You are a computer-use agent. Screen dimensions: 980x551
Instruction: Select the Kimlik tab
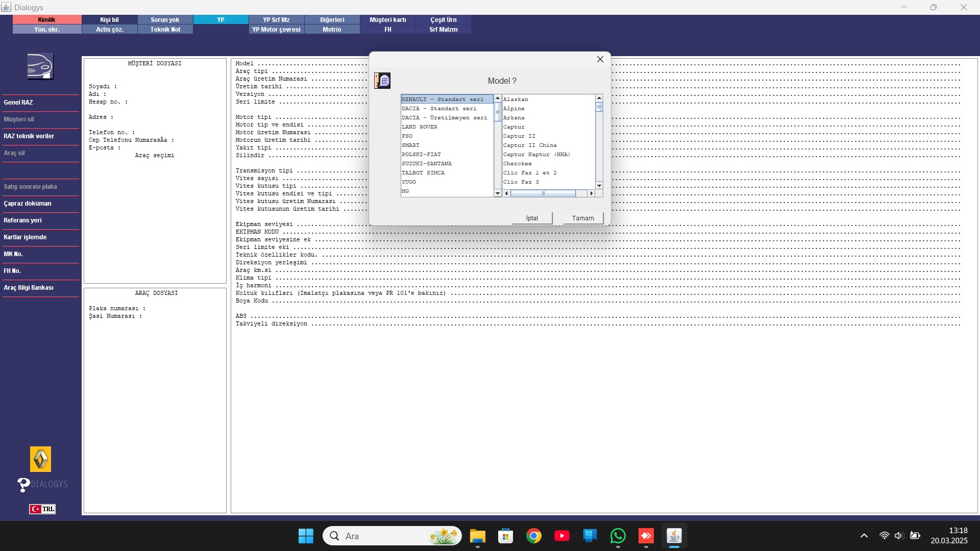pyautogui.click(x=46, y=20)
